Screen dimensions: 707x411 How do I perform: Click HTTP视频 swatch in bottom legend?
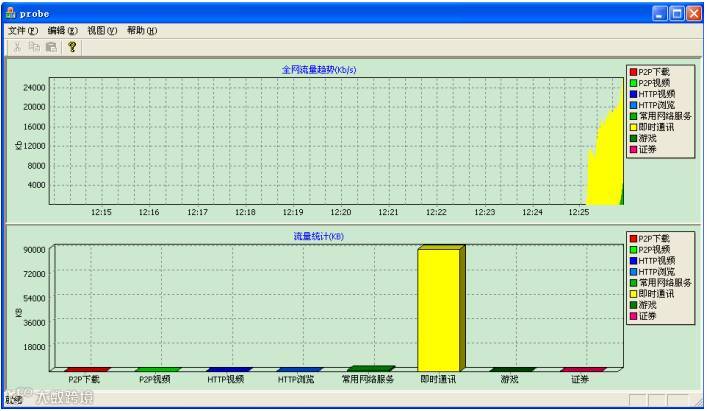(x=633, y=261)
